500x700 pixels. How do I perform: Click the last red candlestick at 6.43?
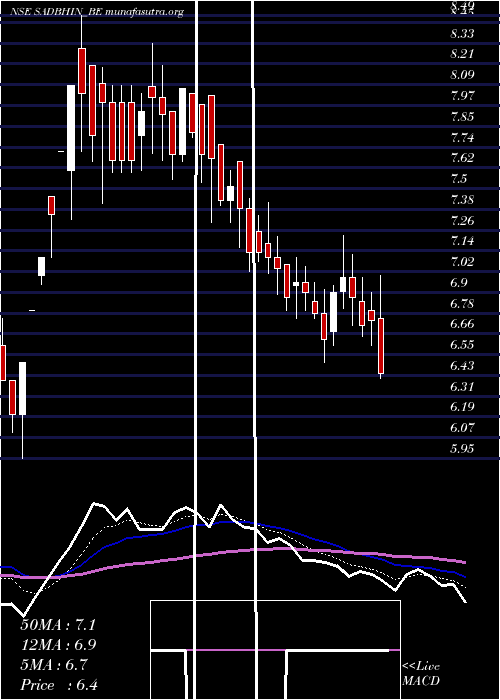(381, 346)
